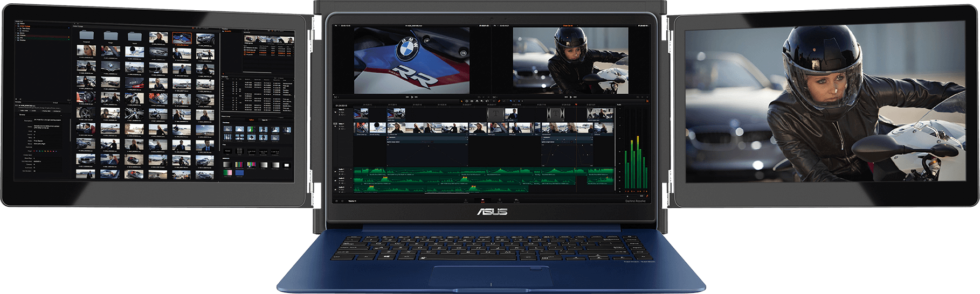Pick the white window generator icon
The height and width of the screenshot is (294, 980).
point(287,165)
